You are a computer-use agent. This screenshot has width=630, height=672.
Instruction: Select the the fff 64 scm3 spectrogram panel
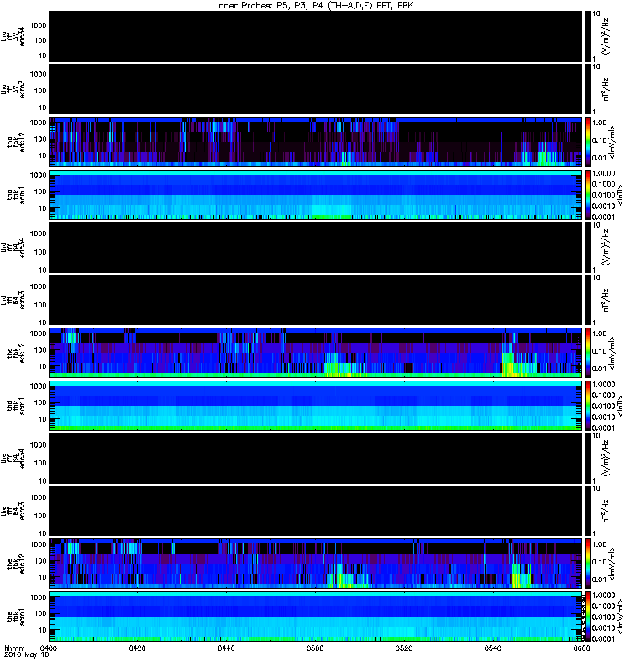316,511
